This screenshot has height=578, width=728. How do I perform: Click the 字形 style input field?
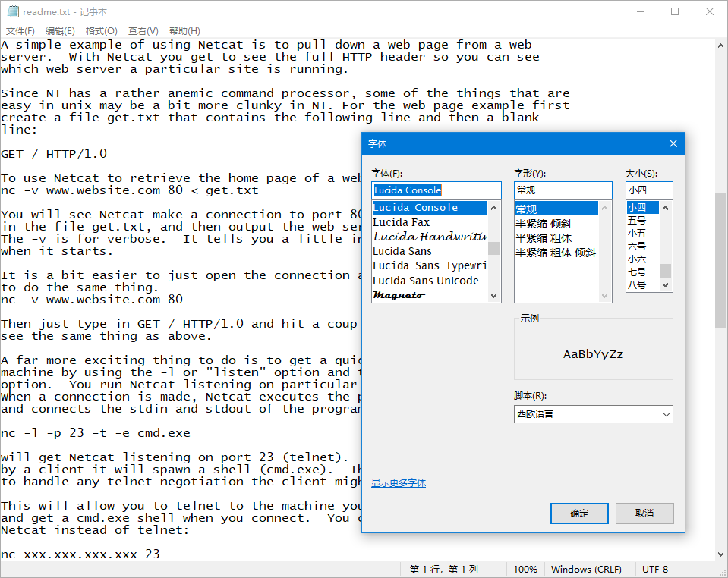click(563, 190)
